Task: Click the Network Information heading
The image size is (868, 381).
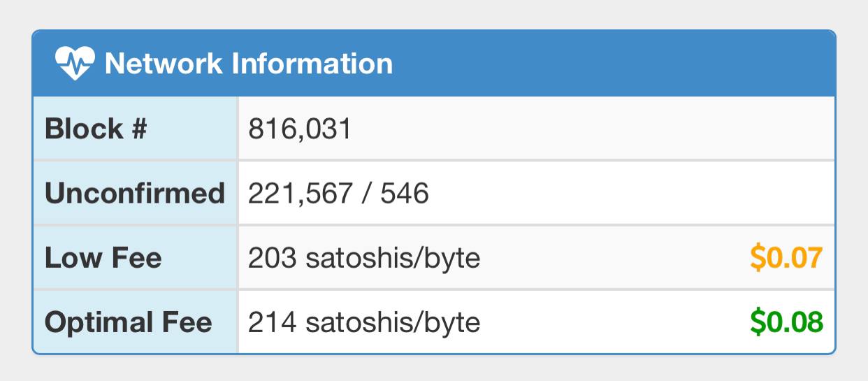Action: click(249, 64)
